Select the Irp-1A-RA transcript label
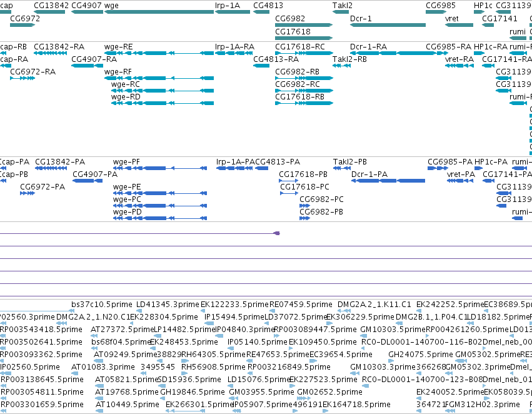The width and height of the screenshot is (532, 414). tap(234, 47)
